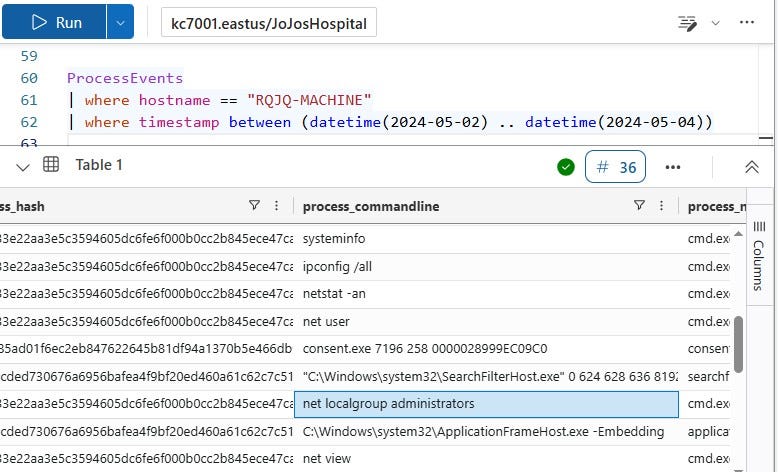
Task: Select the kc7001.eastus/JoJosHospital database scope field
Action: (x=268, y=23)
